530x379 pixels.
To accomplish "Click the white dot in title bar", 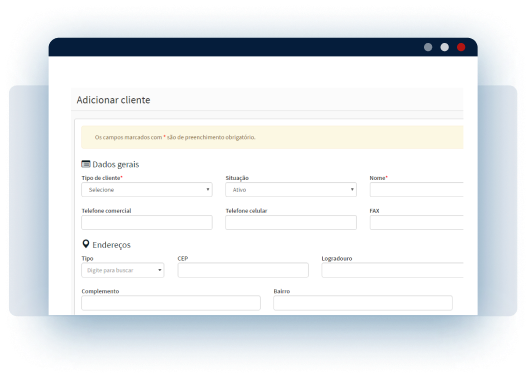I will tap(444, 47).
